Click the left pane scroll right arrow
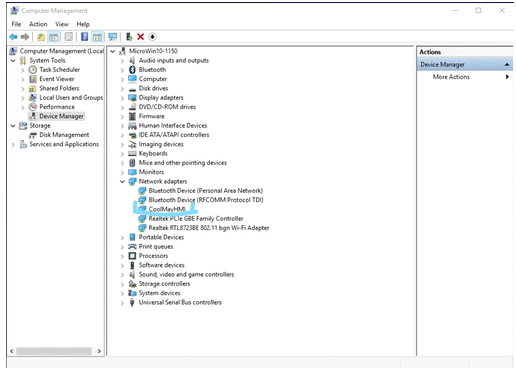 pyautogui.click(x=99, y=351)
